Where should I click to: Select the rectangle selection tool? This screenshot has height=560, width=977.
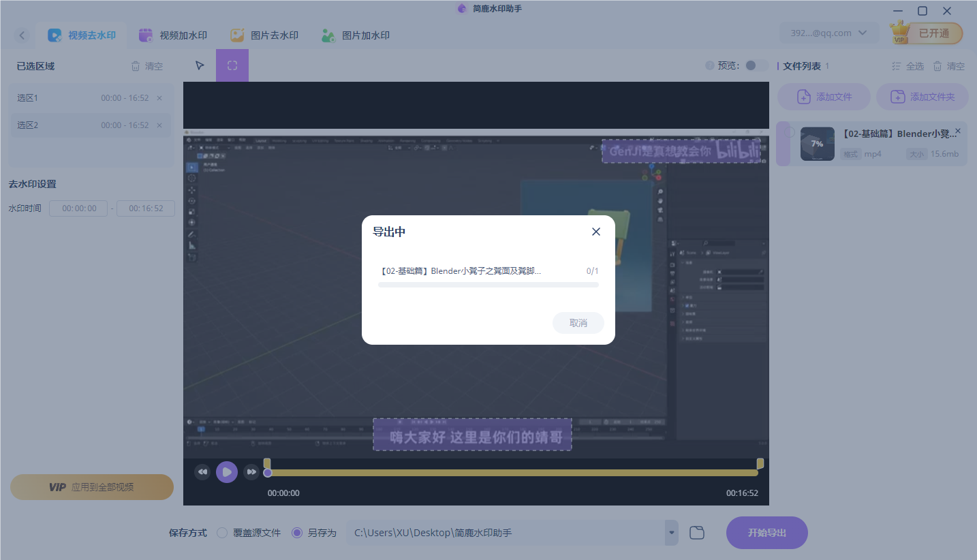point(232,65)
